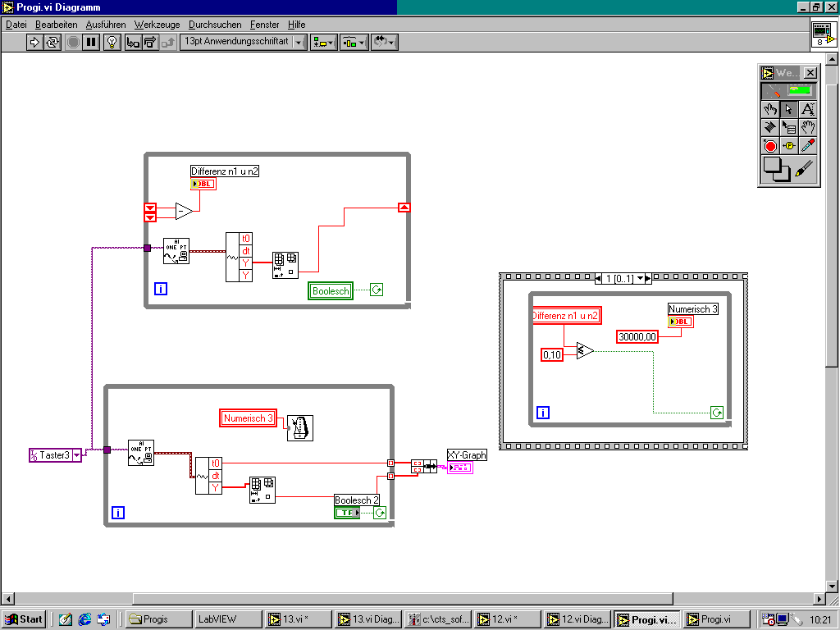Click the Index Array node in upper loop
Image resolution: width=840 pixels, height=630 pixels.
285,265
